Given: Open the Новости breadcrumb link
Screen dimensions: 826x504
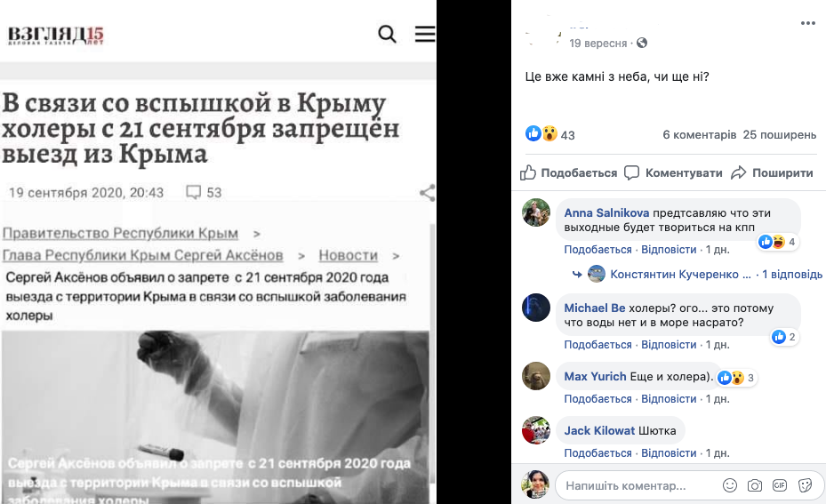Looking at the screenshot, I should click(x=349, y=255).
